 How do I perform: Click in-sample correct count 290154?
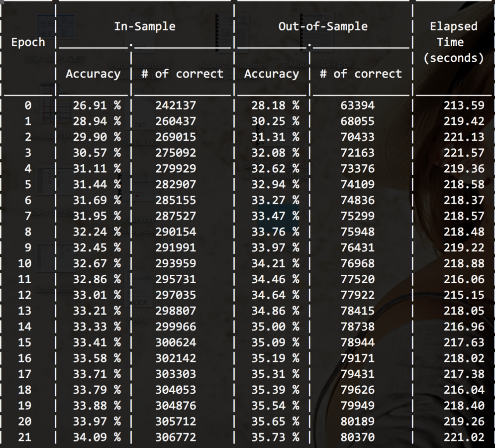tap(176, 232)
